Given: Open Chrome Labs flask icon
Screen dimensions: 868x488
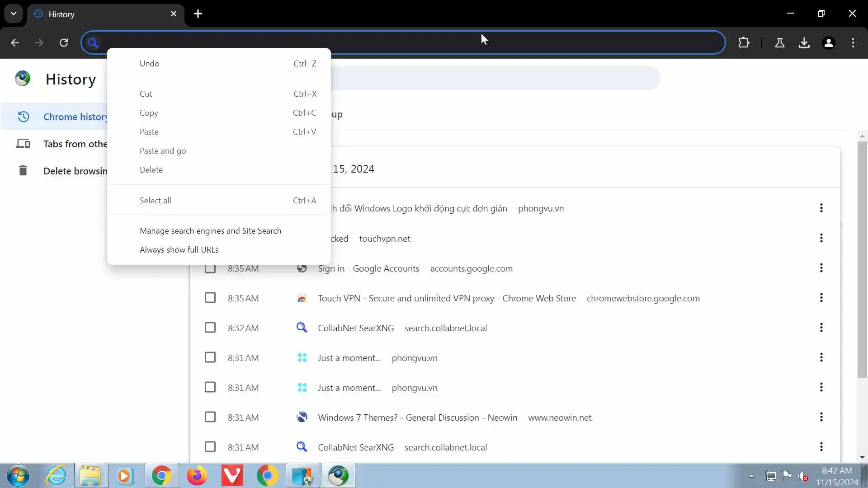Looking at the screenshot, I should click(x=779, y=42).
